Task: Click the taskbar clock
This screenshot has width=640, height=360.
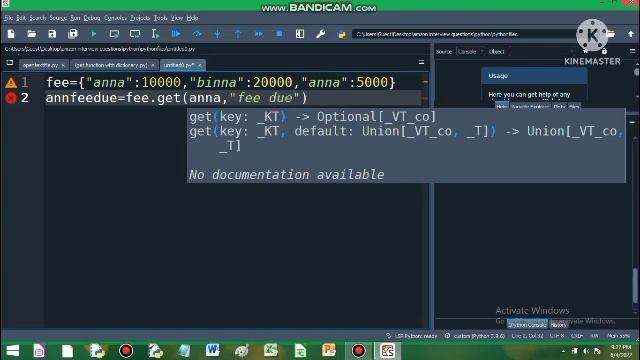Action: coord(621,351)
